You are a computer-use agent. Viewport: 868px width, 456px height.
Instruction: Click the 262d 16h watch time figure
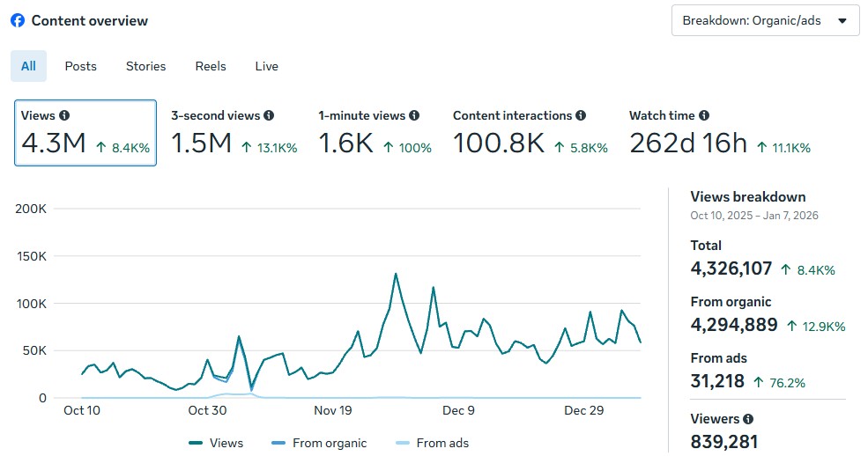(688, 143)
